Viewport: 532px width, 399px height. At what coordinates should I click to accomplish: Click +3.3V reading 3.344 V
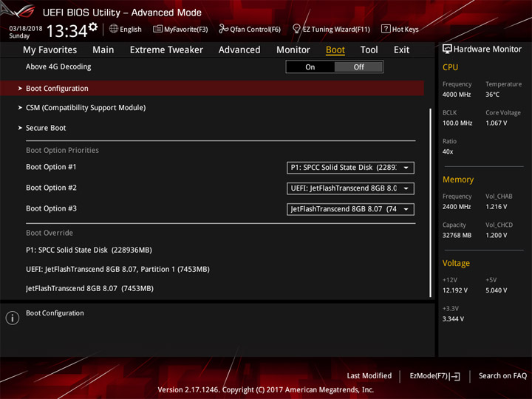click(x=453, y=319)
